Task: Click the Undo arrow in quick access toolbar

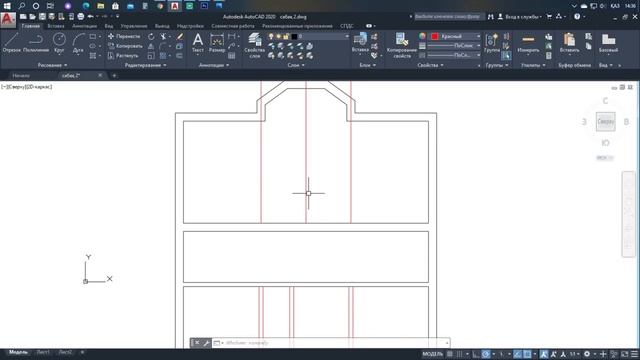Action: tap(91, 17)
